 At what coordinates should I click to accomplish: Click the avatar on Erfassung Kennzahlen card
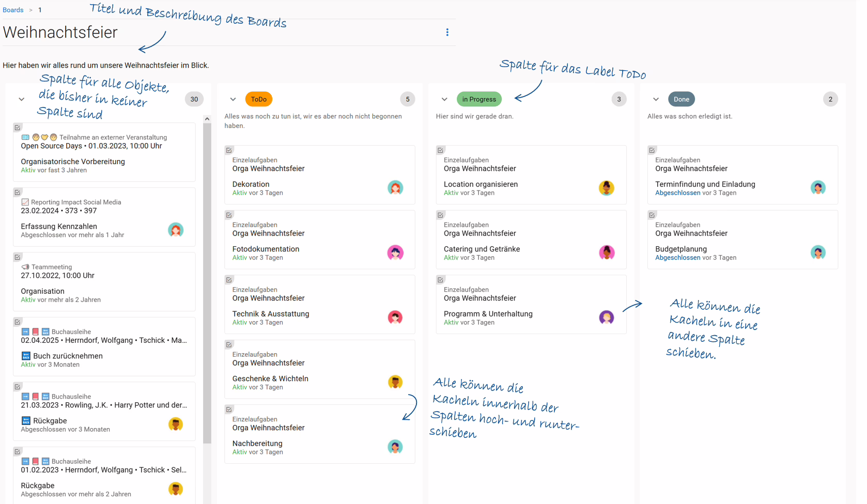pos(176,230)
